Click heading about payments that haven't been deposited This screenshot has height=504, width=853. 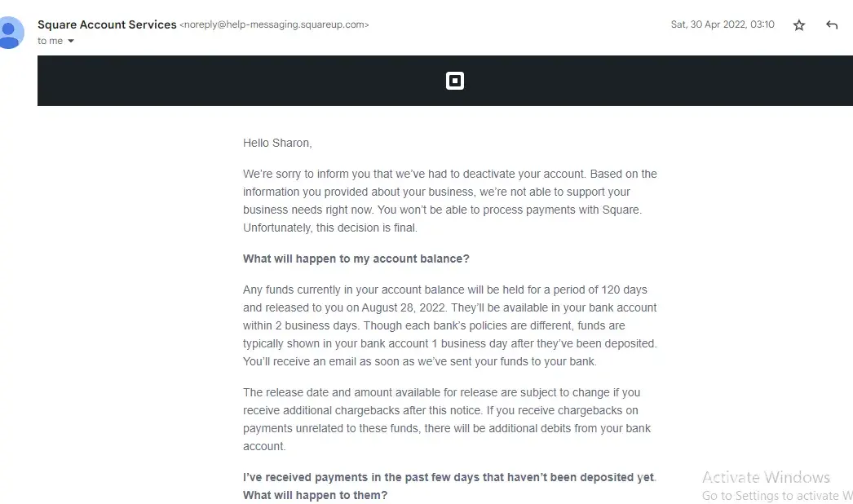[x=449, y=478]
